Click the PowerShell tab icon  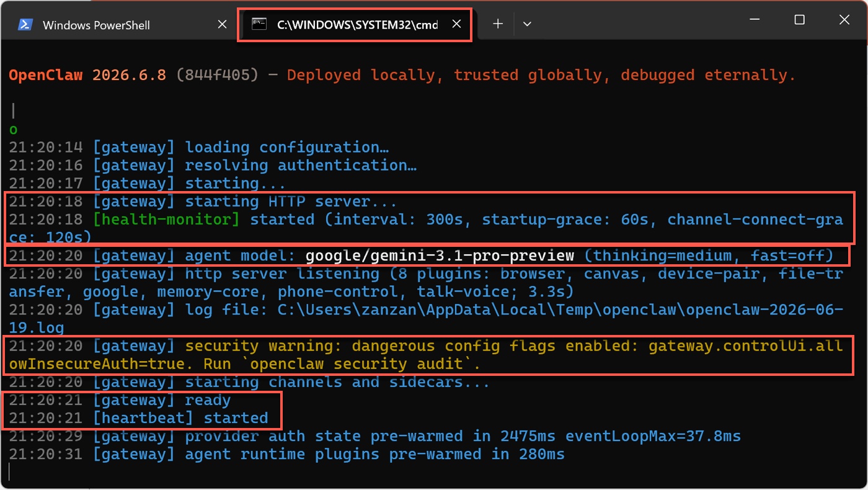click(25, 25)
